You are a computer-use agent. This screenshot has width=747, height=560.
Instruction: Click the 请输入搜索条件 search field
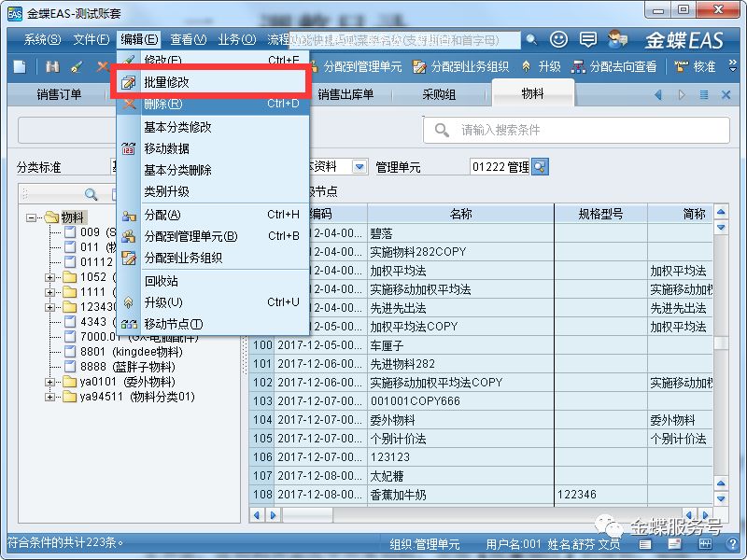[576, 130]
